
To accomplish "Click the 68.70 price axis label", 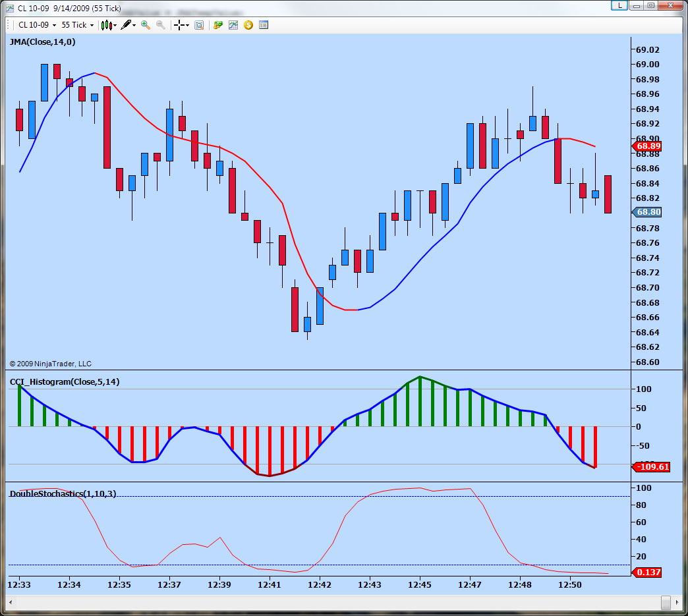I will click(648, 287).
